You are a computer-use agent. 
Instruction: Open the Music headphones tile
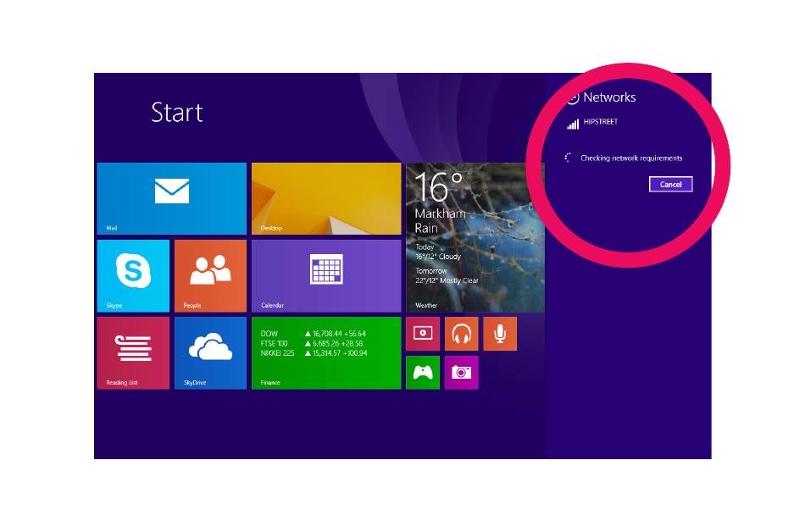[462, 334]
